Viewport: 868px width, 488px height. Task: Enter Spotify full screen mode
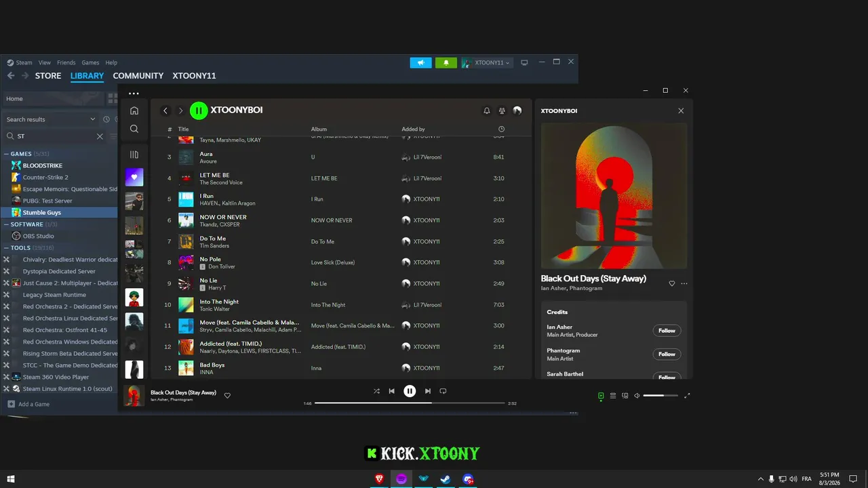(x=687, y=396)
